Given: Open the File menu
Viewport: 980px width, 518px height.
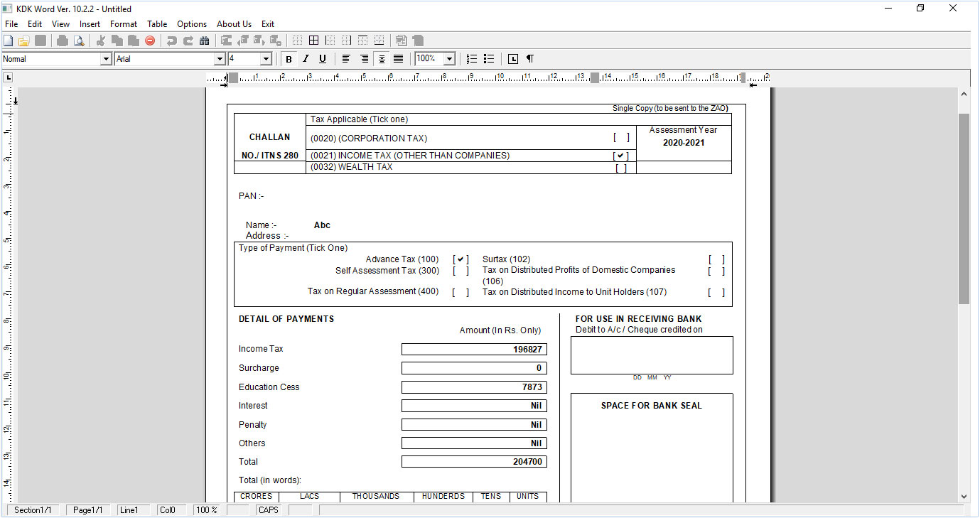Looking at the screenshot, I should click(11, 23).
